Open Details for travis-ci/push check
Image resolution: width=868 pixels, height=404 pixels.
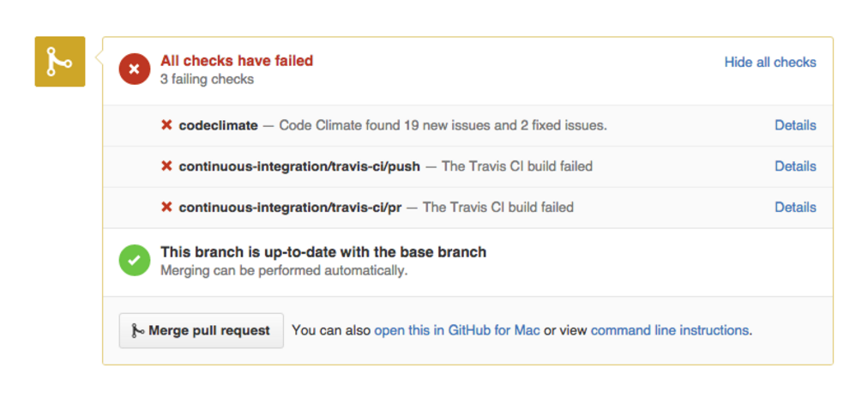795,166
